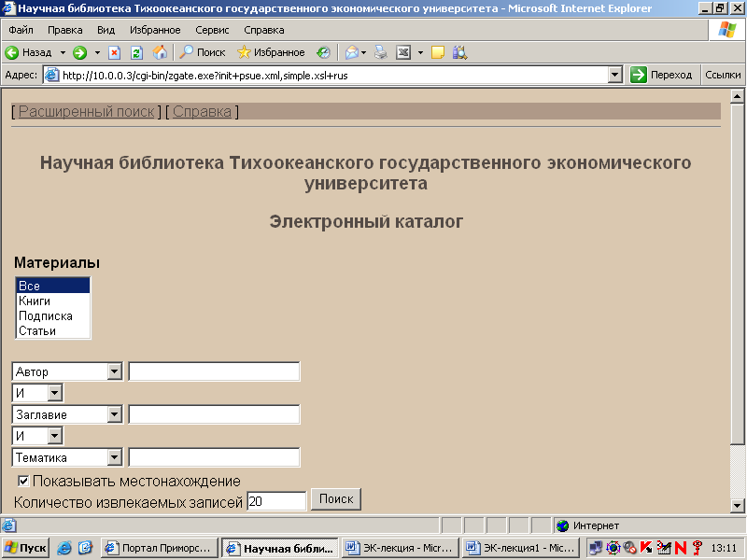Screen dimensions: 747x560
Task: Open the Back history dropdown arrow
Action: tap(63, 52)
